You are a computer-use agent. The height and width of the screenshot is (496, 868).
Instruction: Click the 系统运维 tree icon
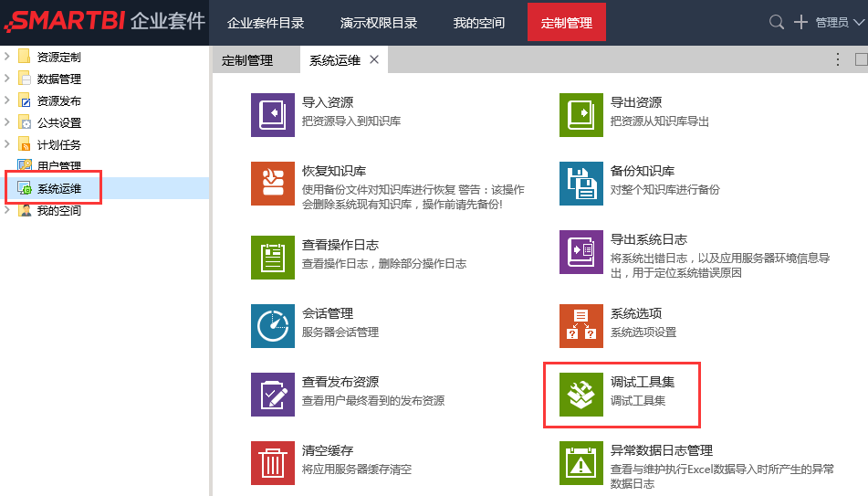(25, 188)
